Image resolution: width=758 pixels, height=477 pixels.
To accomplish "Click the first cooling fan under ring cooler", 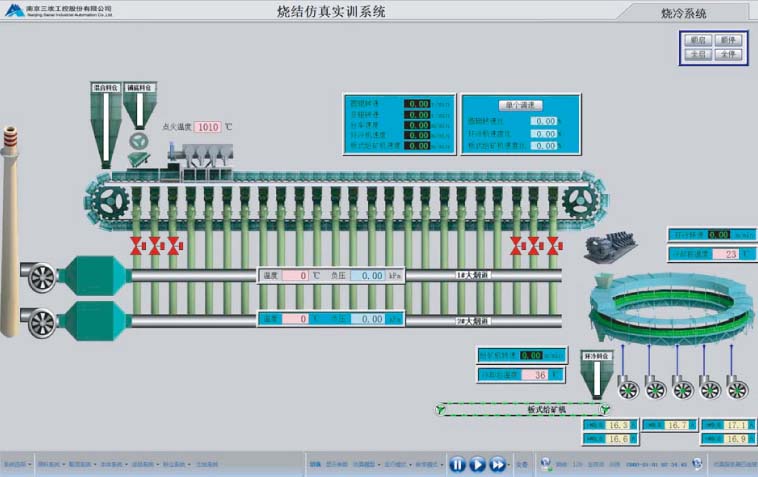I will [x=628, y=389].
